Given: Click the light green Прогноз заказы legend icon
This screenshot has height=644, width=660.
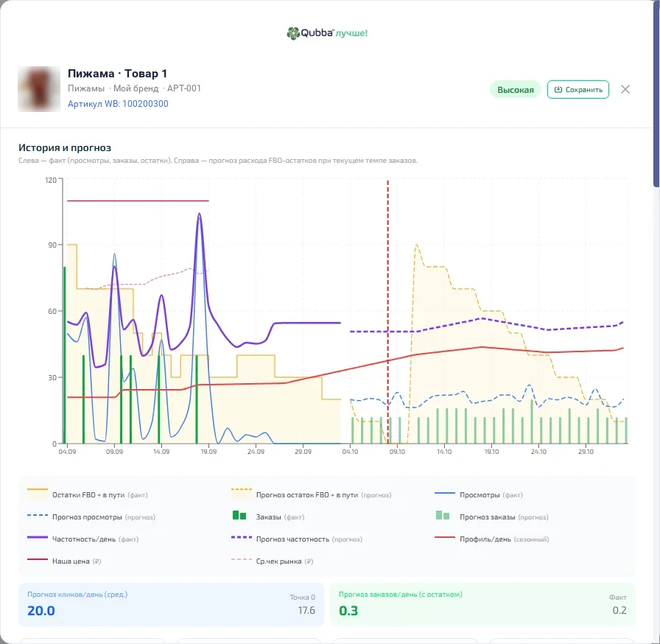Looking at the screenshot, I should [x=443, y=516].
